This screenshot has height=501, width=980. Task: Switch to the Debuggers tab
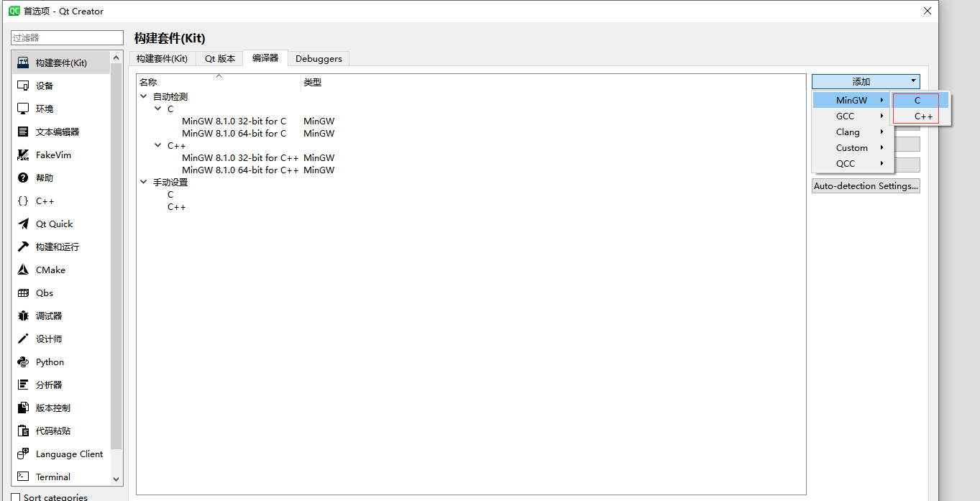tap(319, 59)
